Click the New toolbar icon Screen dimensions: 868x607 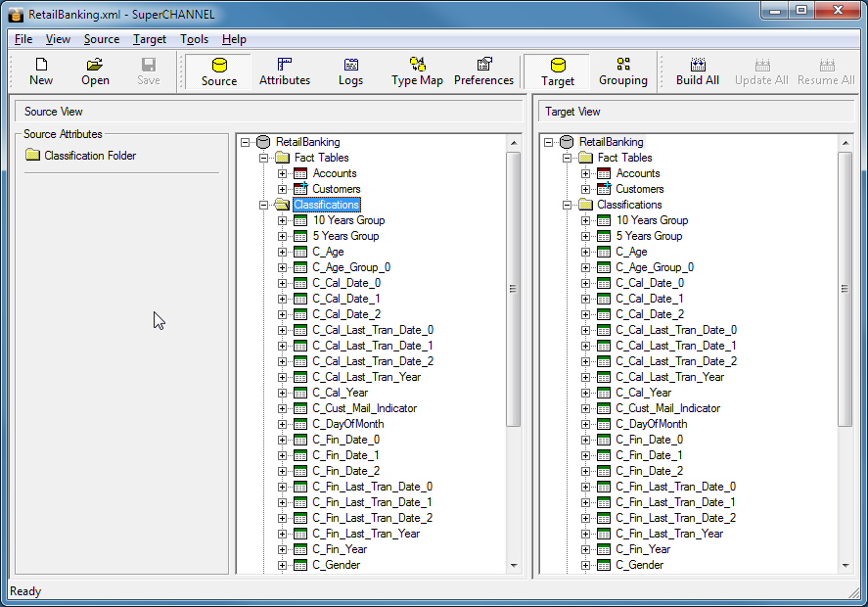pyautogui.click(x=41, y=71)
